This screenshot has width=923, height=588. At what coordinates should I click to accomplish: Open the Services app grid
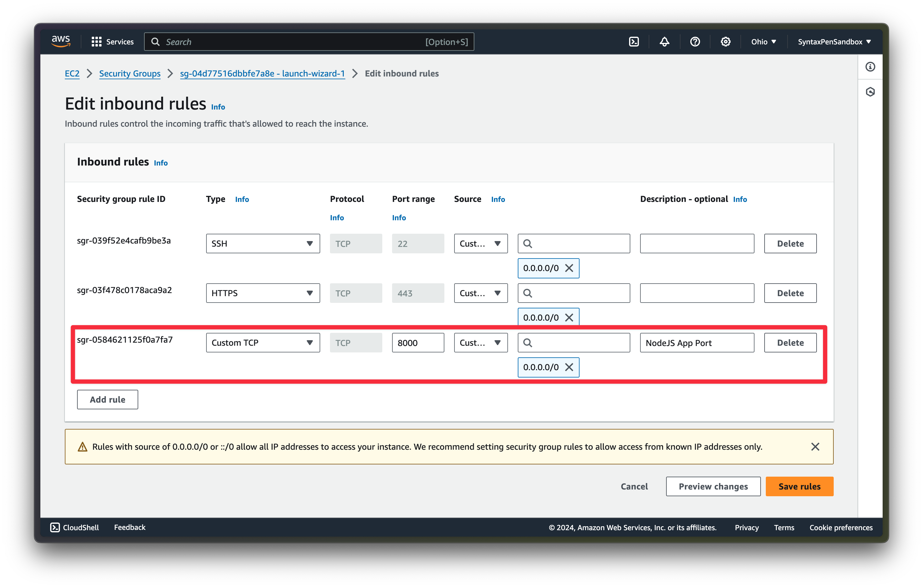(x=97, y=41)
